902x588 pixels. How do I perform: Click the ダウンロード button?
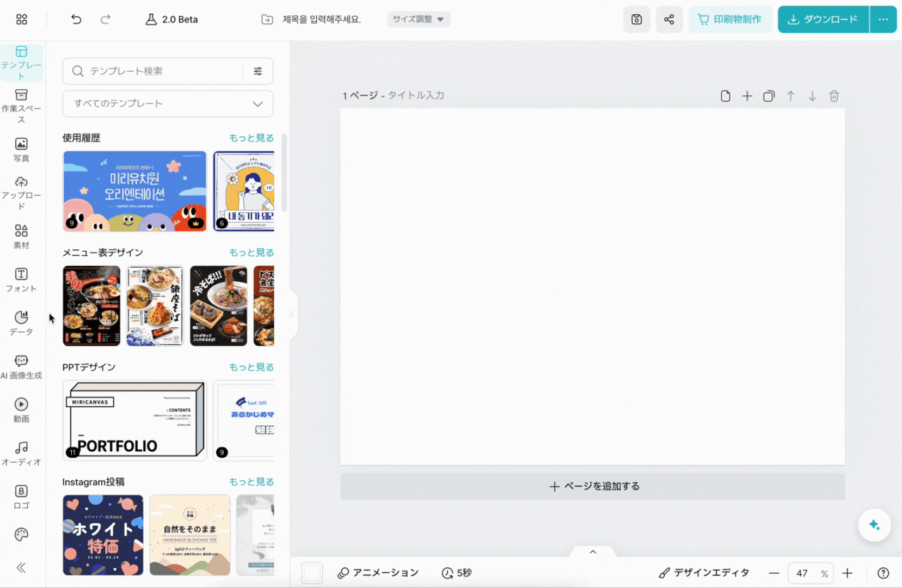(823, 19)
